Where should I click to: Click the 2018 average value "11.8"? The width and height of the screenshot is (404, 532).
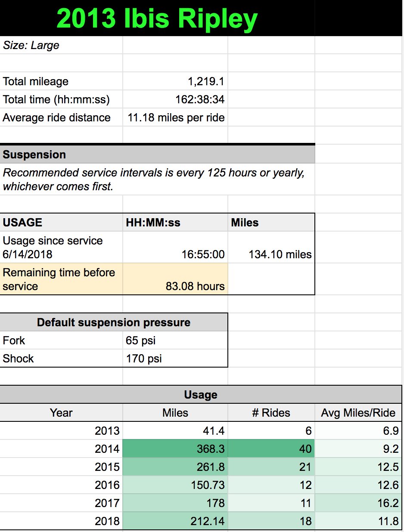(358, 521)
